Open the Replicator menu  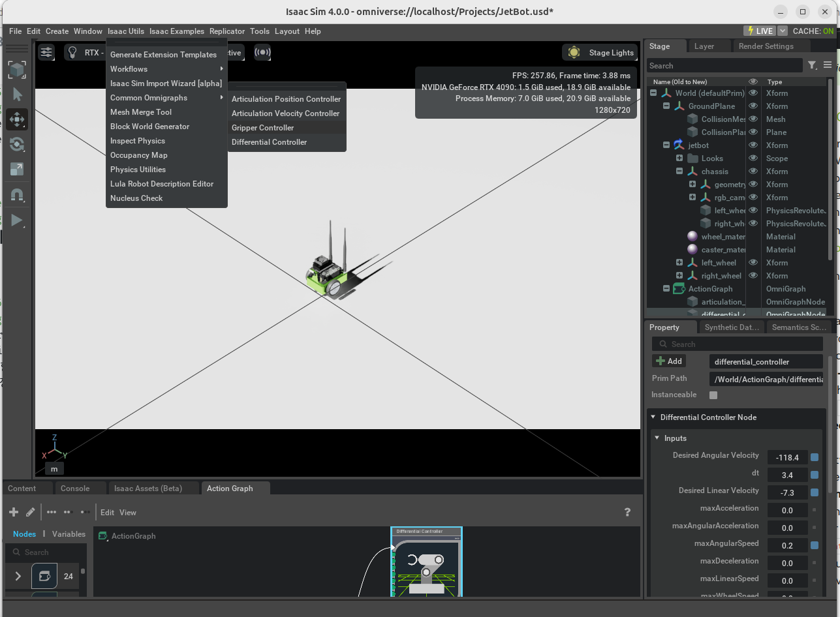(227, 31)
